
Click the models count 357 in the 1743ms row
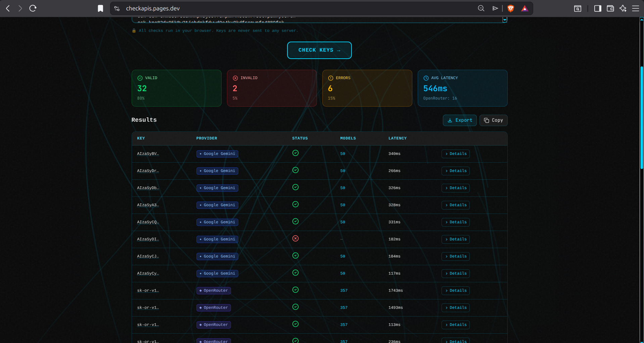(344, 291)
